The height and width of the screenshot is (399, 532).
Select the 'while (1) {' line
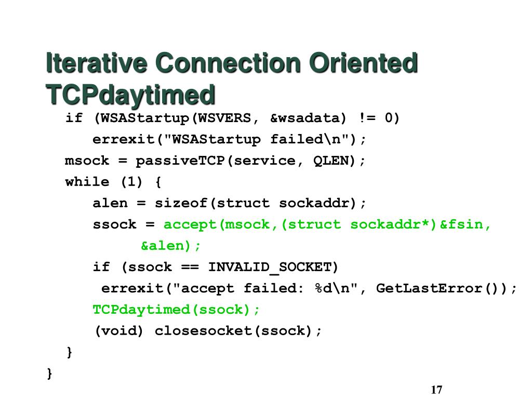pos(113,182)
